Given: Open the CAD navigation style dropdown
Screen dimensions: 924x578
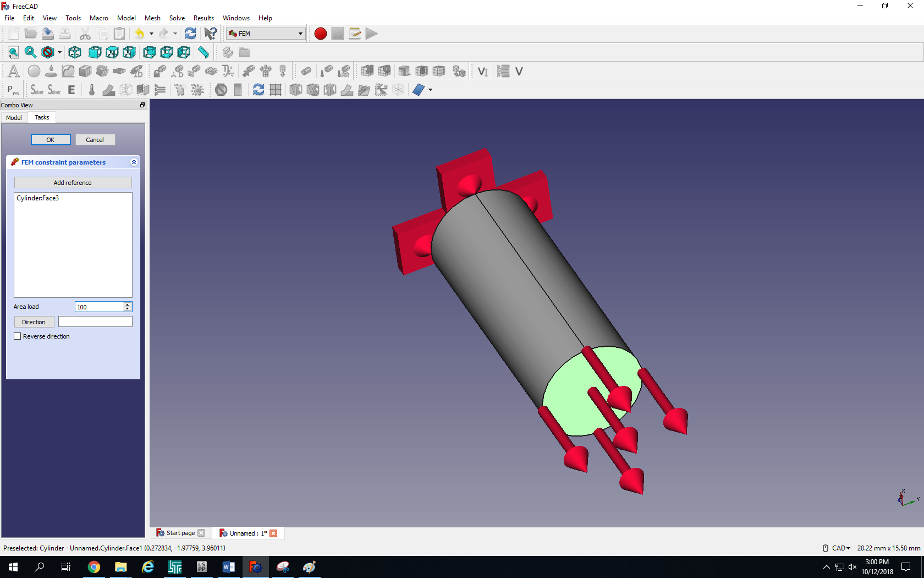Looking at the screenshot, I should click(840, 548).
